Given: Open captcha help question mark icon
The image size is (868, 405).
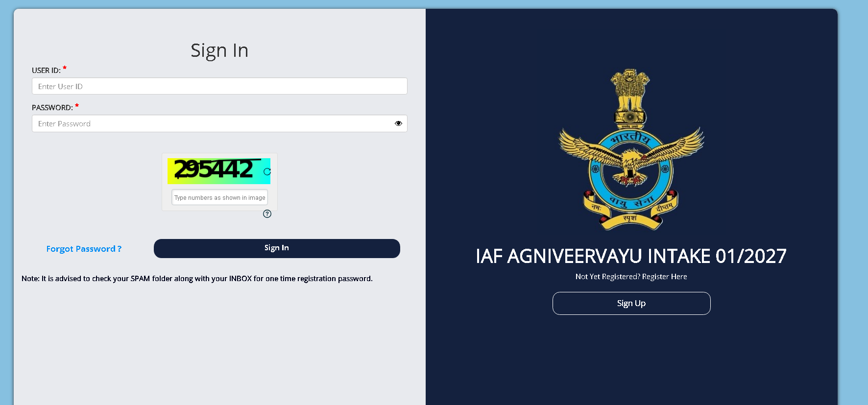Looking at the screenshot, I should [267, 214].
